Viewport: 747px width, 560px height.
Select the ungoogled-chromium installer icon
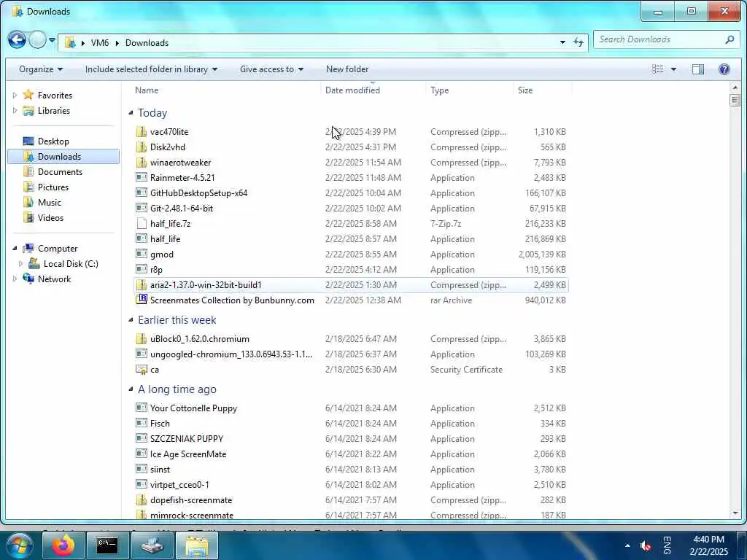point(141,354)
